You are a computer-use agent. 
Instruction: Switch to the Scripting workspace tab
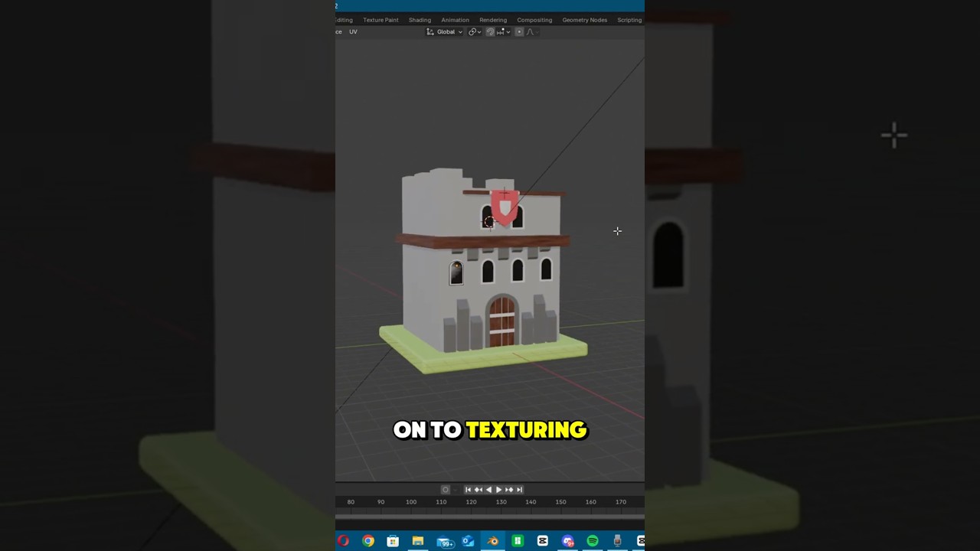629,20
